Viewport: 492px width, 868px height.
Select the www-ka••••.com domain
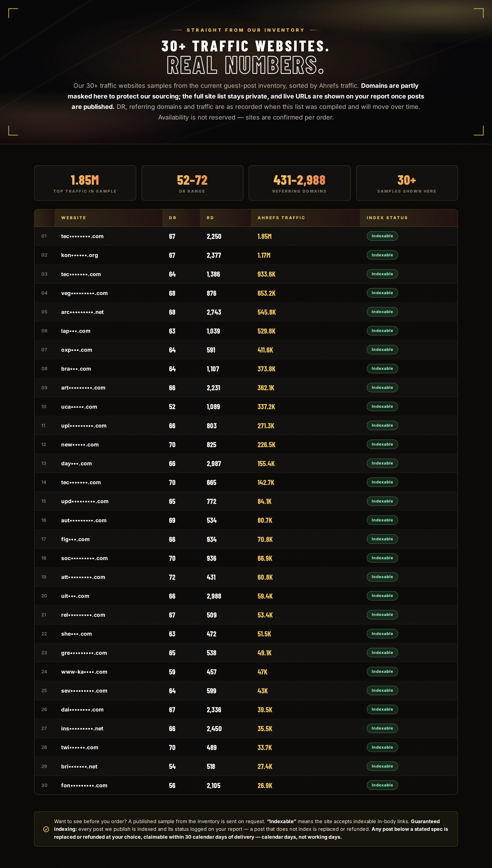tap(84, 672)
